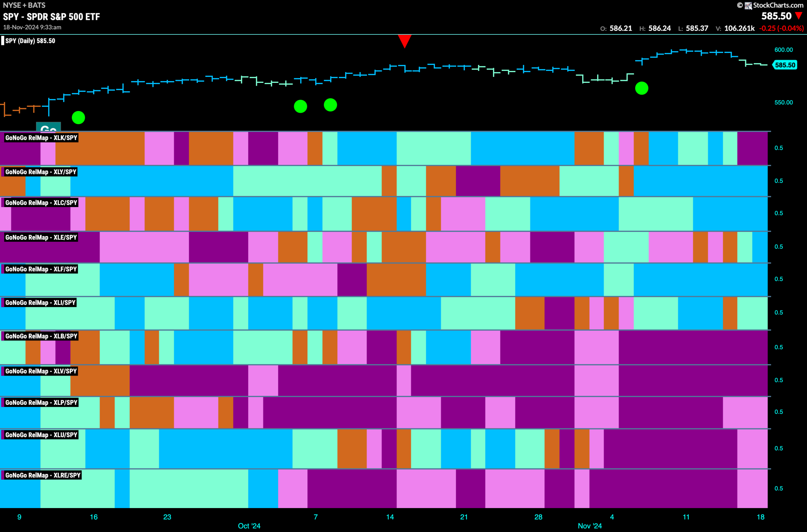Image resolution: width=807 pixels, height=532 pixels.
Task: Click the red down arrow beside 585.50 price
Action: pyautogui.click(x=799, y=16)
